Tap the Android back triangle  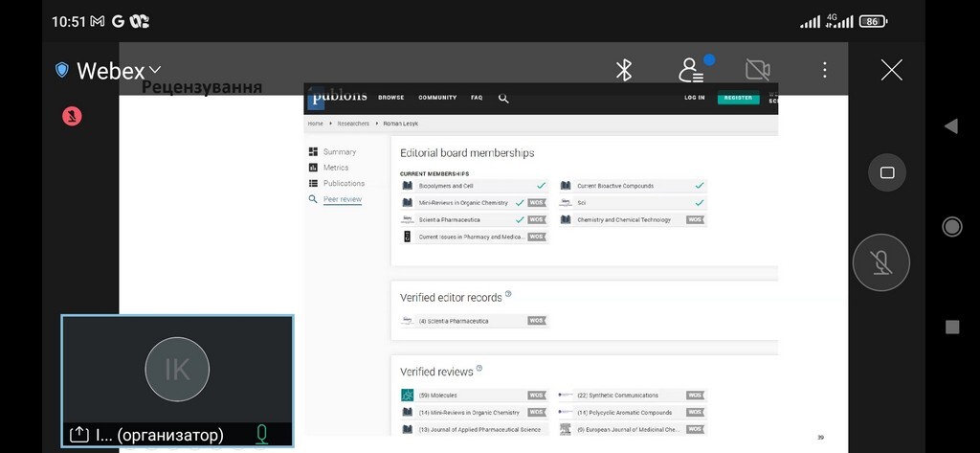click(x=951, y=126)
